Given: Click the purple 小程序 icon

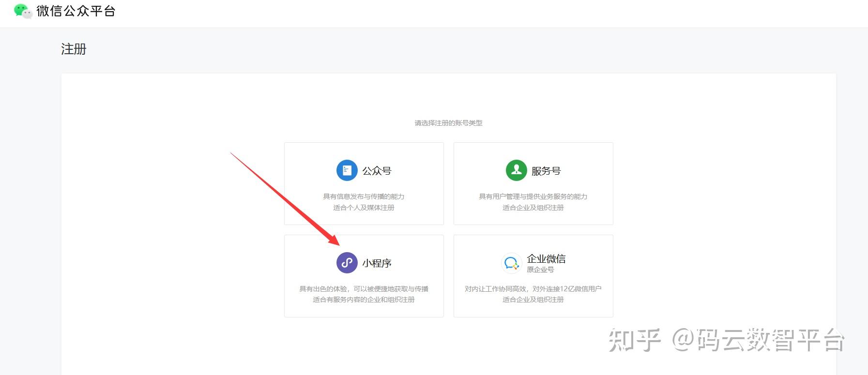Looking at the screenshot, I should pyautogui.click(x=347, y=263).
